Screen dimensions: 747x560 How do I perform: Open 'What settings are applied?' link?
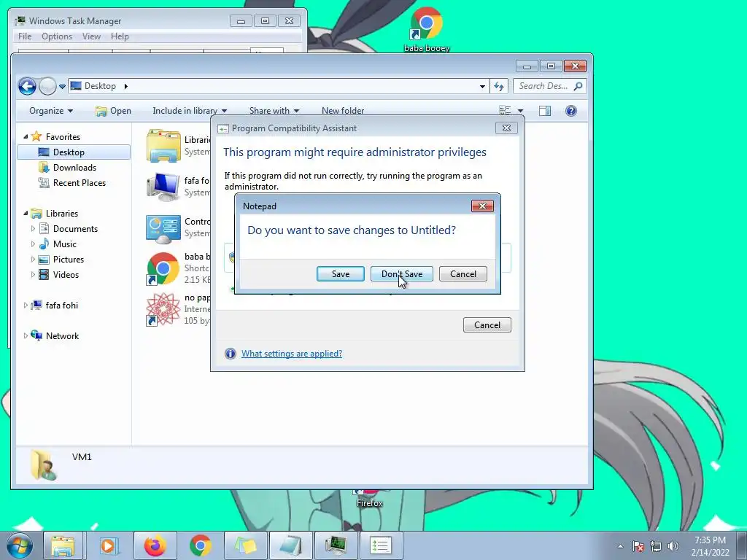pyautogui.click(x=292, y=354)
